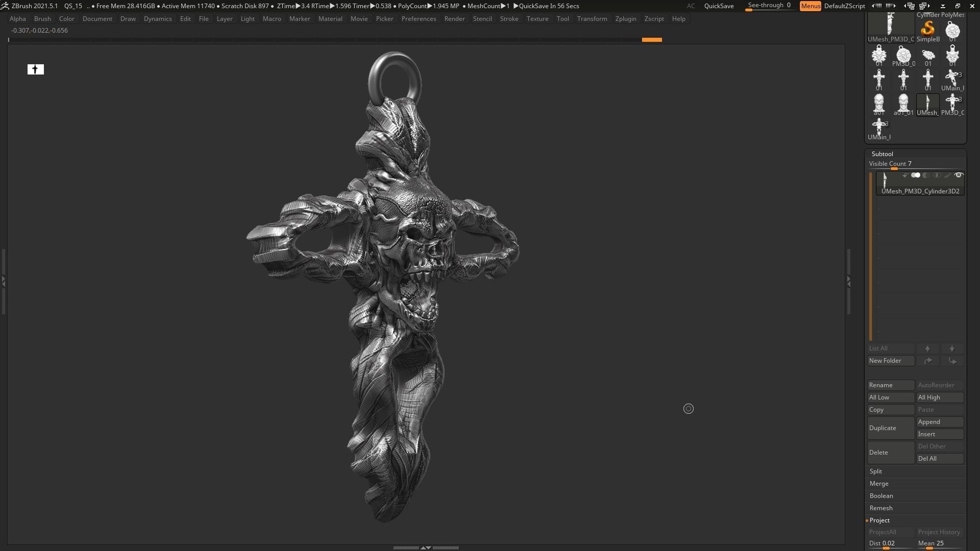Toggle the Menus button off

(810, 6)
